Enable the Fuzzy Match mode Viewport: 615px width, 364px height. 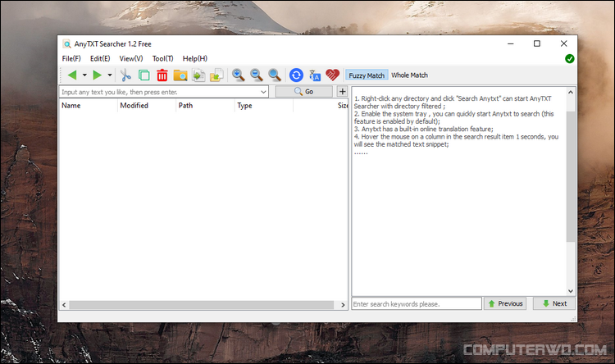pyautogui.click(x=367, y=75)
